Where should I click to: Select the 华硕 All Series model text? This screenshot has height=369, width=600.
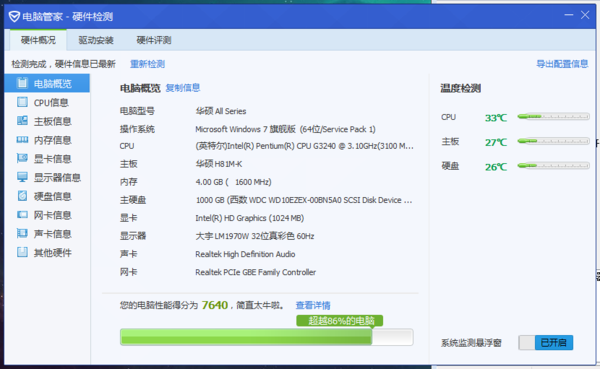click(221, 111)
